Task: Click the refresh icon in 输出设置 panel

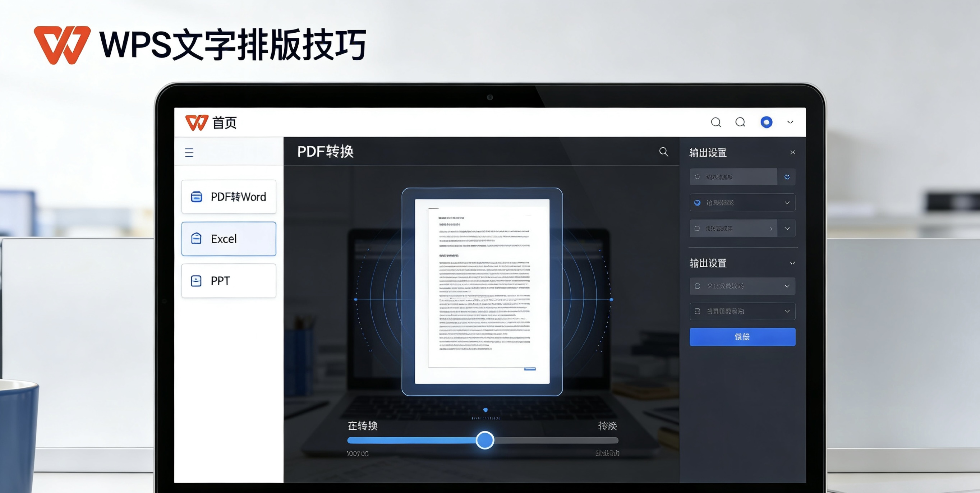Action: (787, 176)
